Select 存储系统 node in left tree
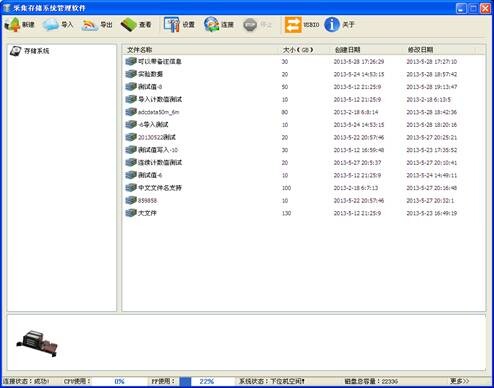494x388 pixels. coord(37,51)
